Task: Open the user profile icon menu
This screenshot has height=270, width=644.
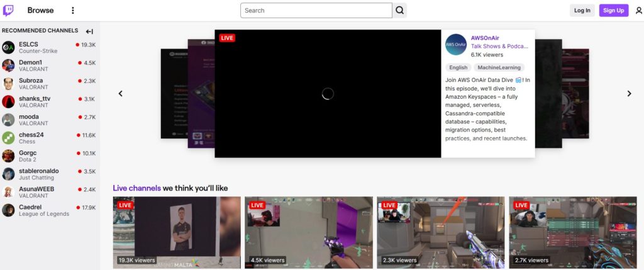Action: pos(639,11)
